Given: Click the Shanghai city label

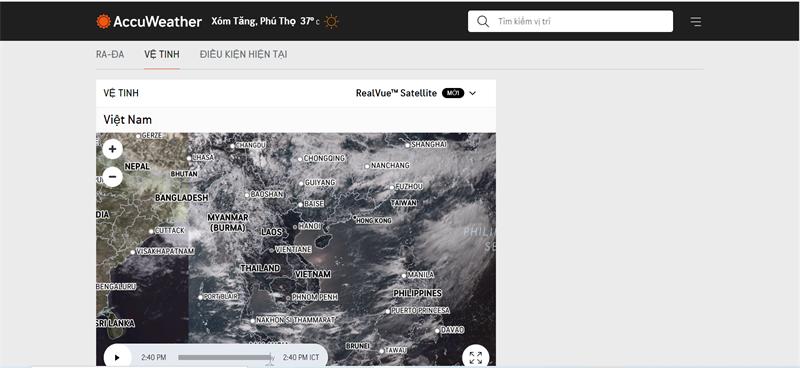Looking at the screenshot, I should [x=429, y=144].
